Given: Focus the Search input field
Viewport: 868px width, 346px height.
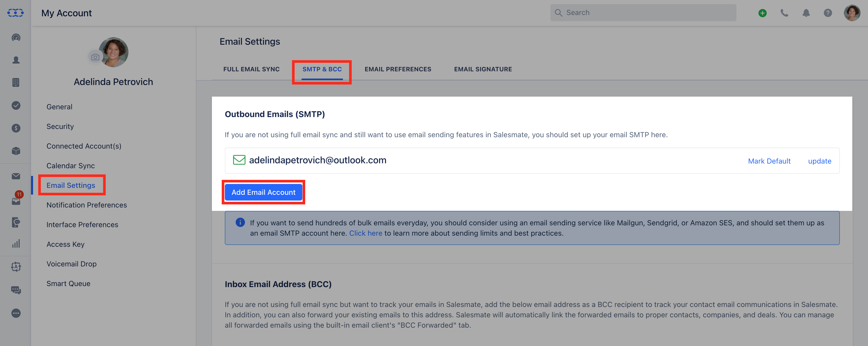Looking at the screenshot, I should (x=643, y=13).
